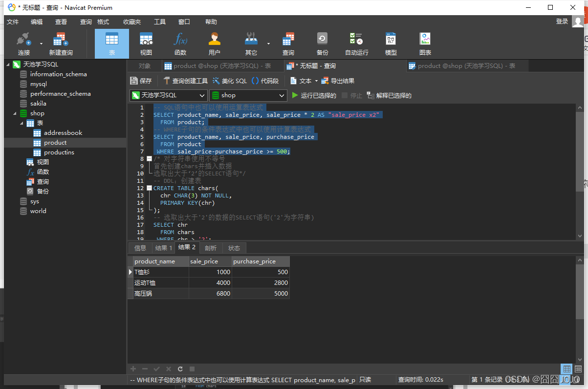Screen dimensions: 588x389
Task: Click the sale_price cell with 6800
Action: 210,293
